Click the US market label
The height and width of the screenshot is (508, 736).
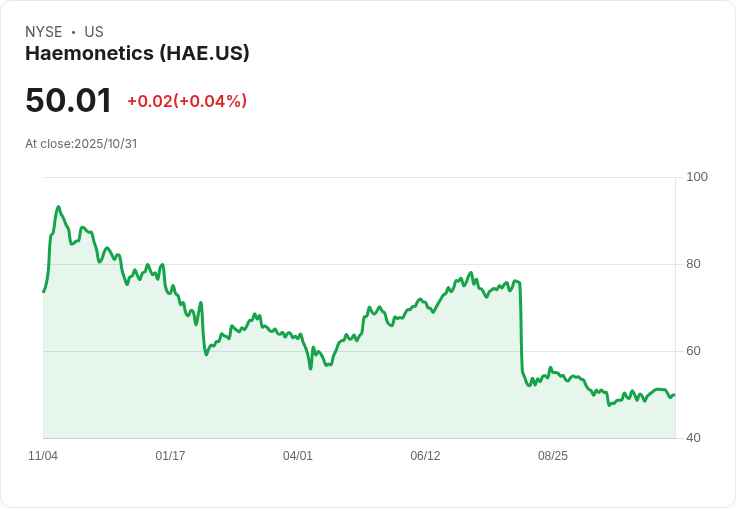[x=94, y=32]
